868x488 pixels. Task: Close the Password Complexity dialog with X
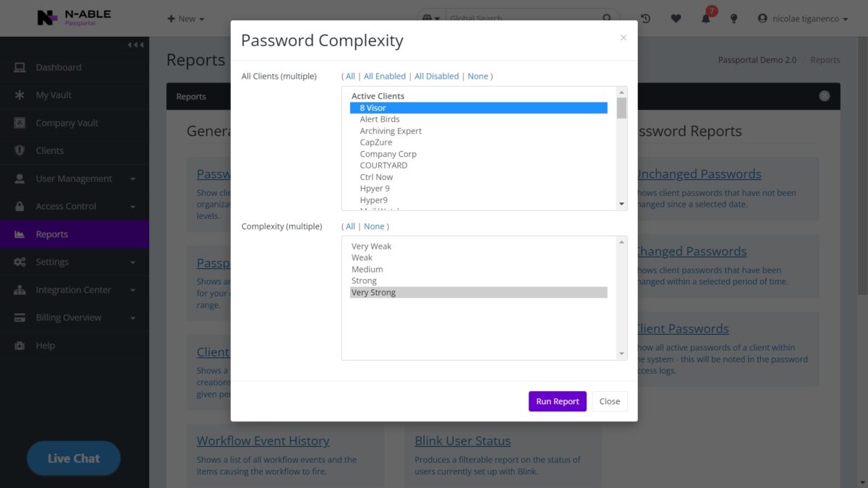click(x=624, y=38)
